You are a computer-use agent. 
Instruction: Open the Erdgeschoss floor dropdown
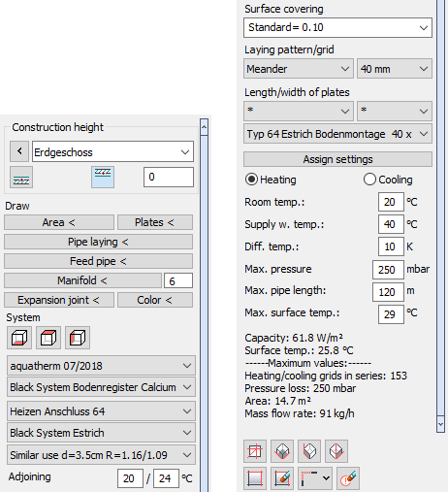[112, 151]
